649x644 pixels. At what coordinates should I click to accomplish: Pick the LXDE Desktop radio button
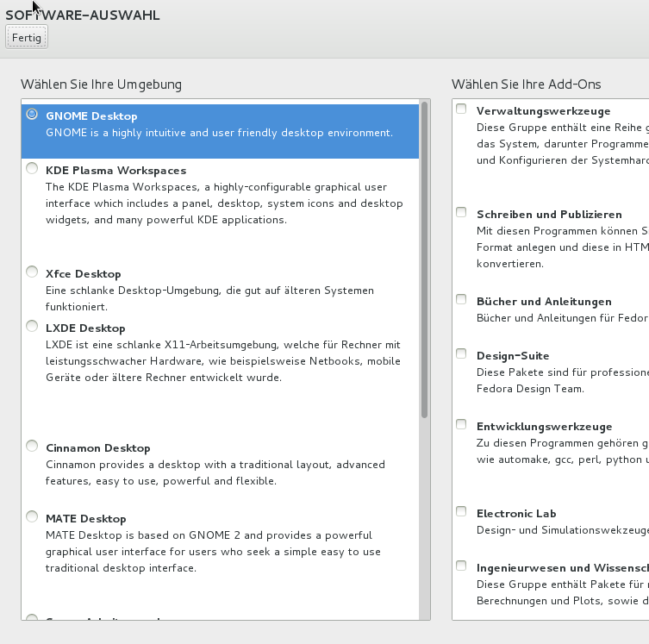click(x=32, y=326)
